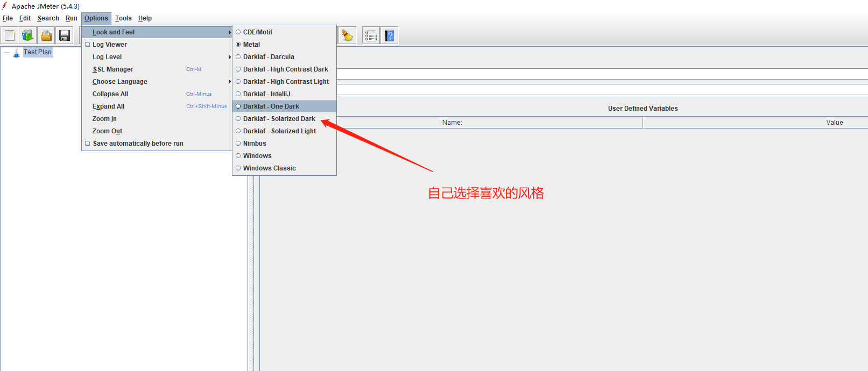Viewport: 868px width, 371px height.
Task: Select Test Plan tree node
Action: [x=38, y=52]
